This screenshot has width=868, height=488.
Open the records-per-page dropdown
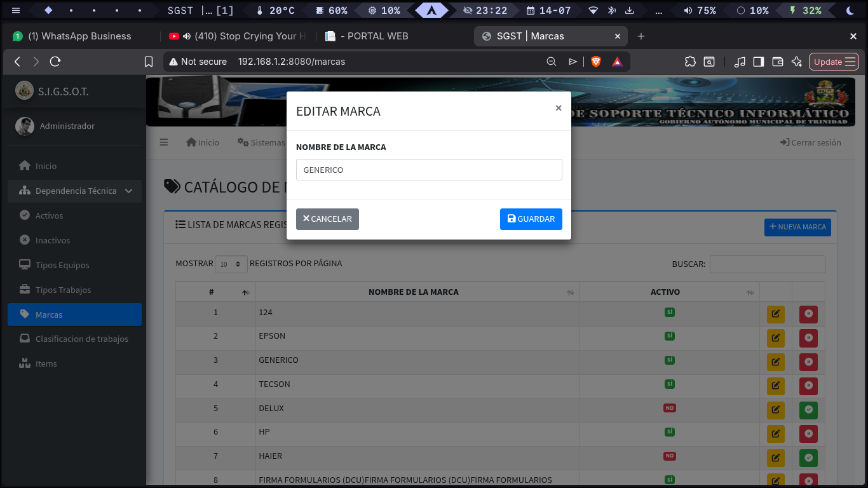point(231,264)
